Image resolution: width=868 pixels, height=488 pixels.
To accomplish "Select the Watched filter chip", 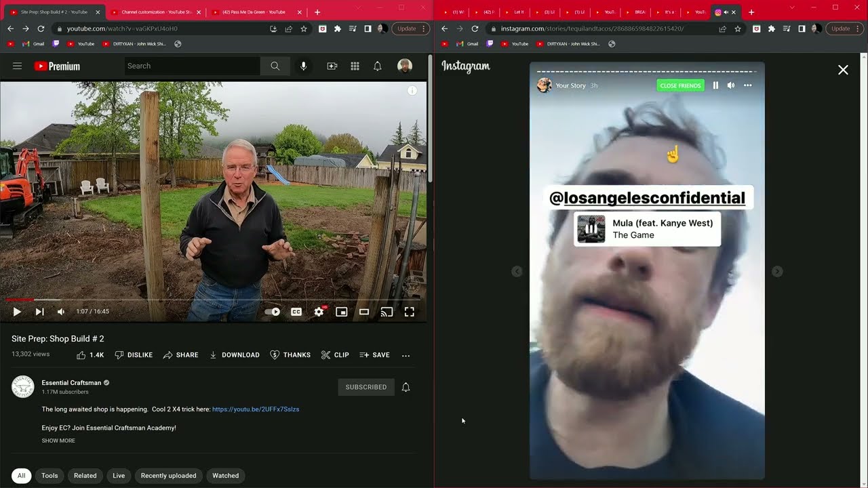I will 226,476.
